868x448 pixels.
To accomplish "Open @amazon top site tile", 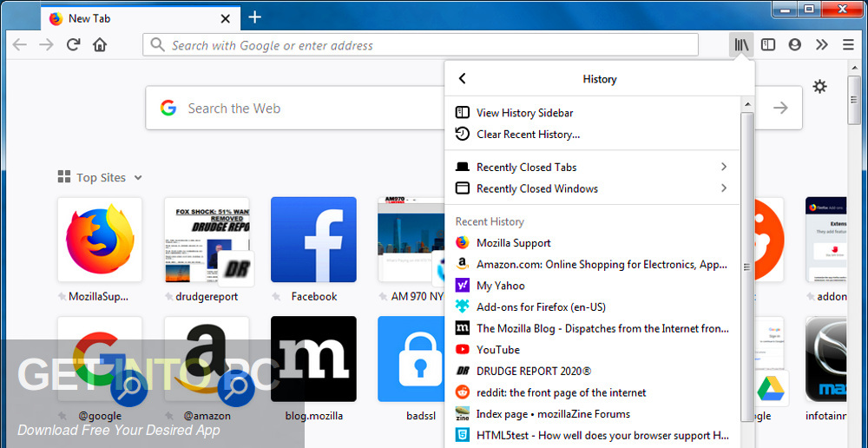I will click(x=207, y=360).
